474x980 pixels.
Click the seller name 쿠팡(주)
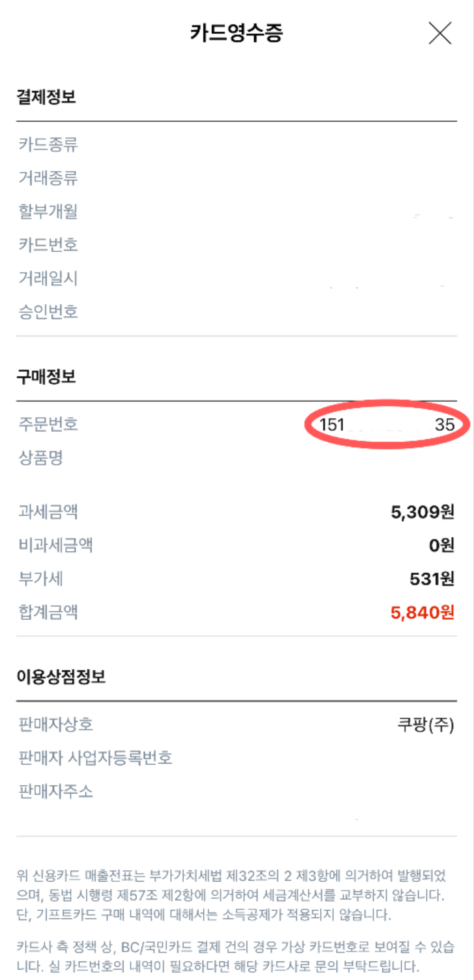tap(425, 724)
